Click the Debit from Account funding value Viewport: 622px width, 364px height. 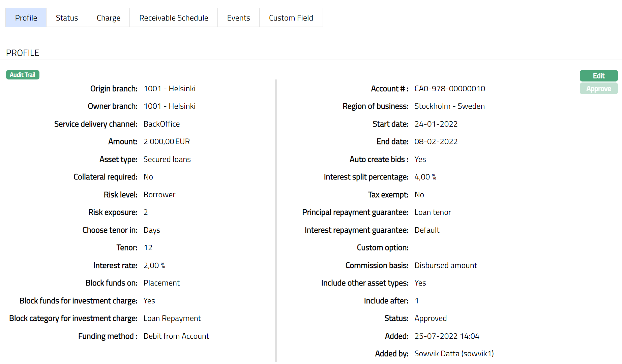[x=176, y=336]
